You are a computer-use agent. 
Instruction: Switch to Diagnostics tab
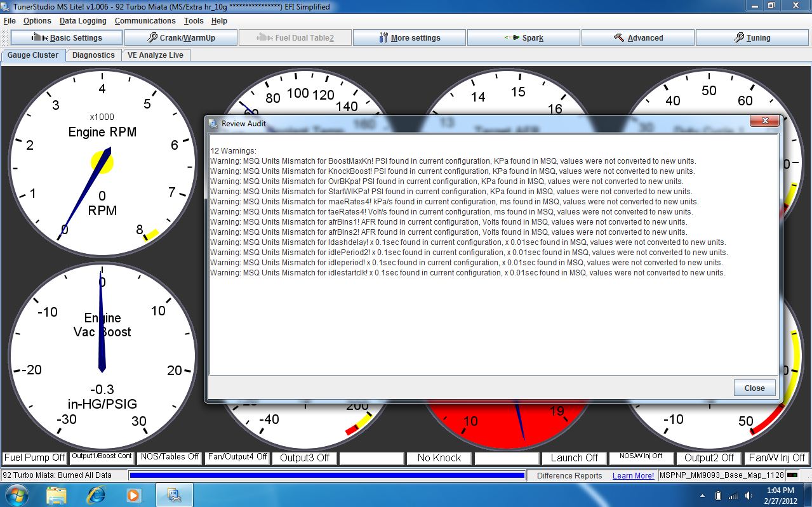[93, 55]
